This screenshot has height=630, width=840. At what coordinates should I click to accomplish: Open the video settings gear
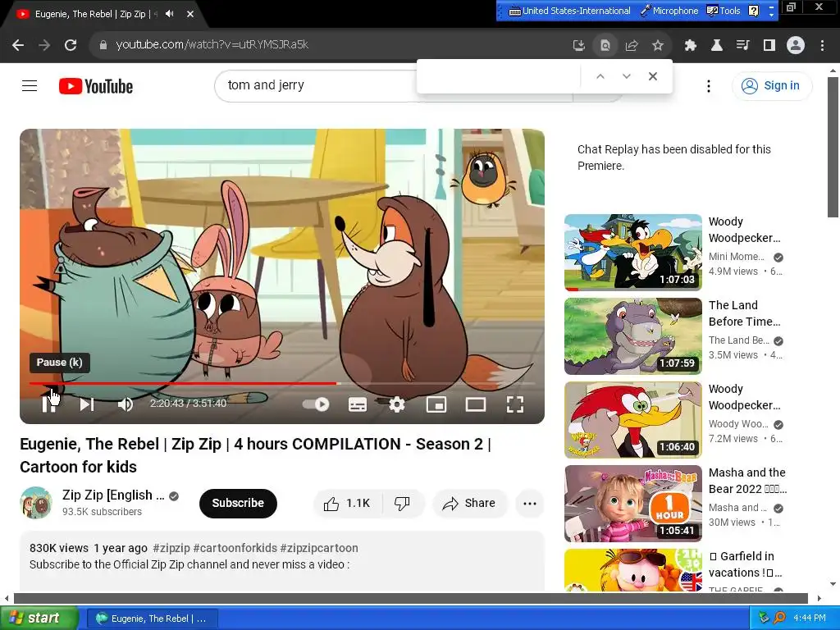tap(396, 404)
